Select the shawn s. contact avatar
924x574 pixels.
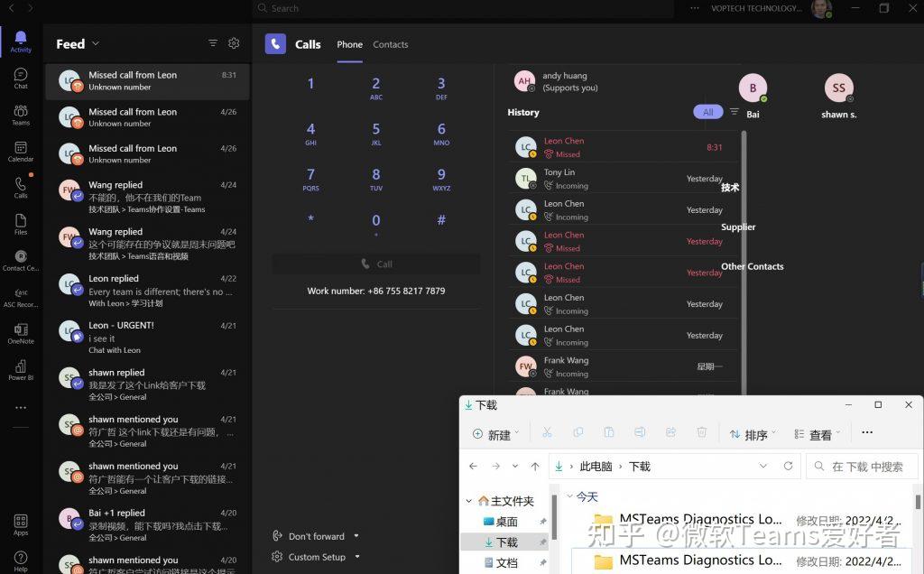pos(838,88)
